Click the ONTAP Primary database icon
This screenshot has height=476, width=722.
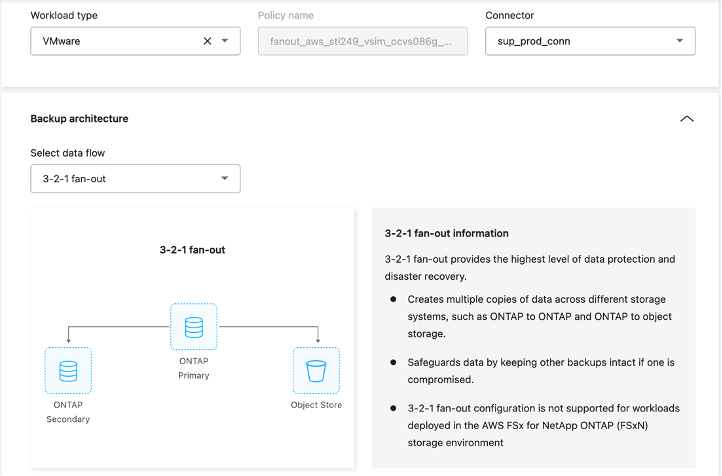tap(193, 327)
